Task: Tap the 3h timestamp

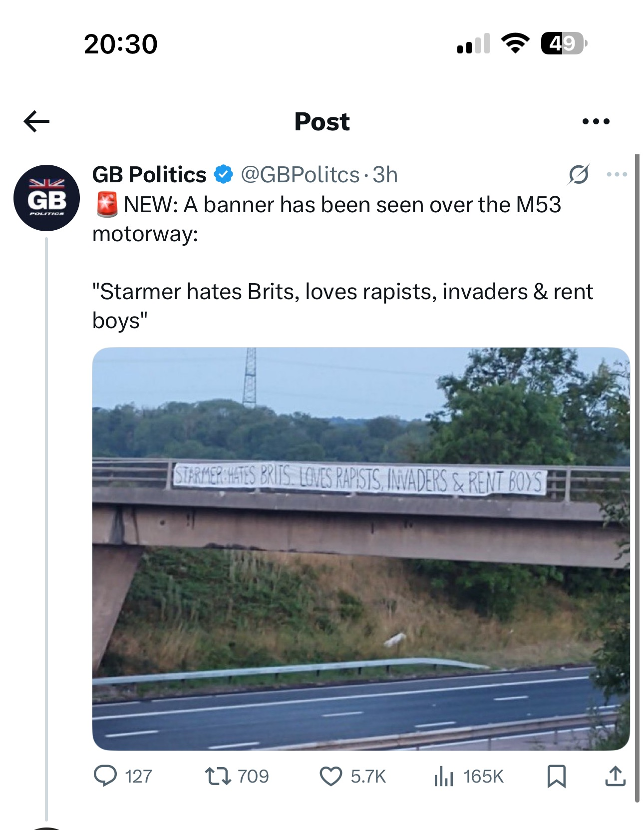Action: point(385,175)
